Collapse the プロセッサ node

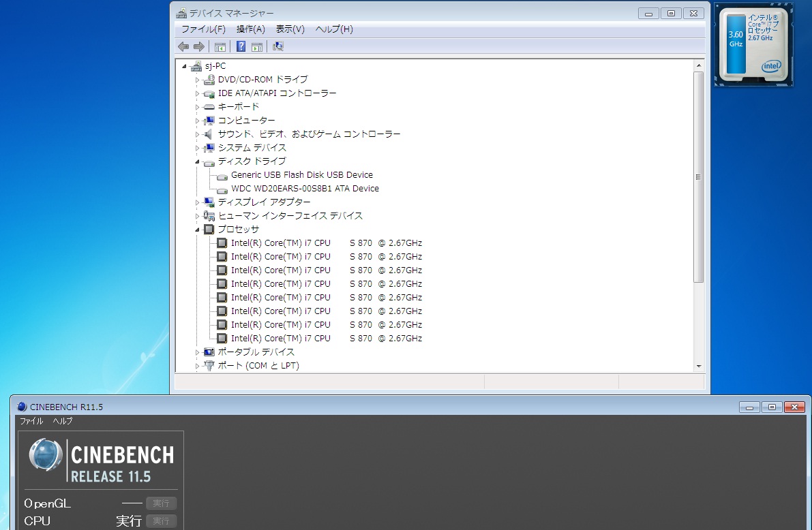197,230
